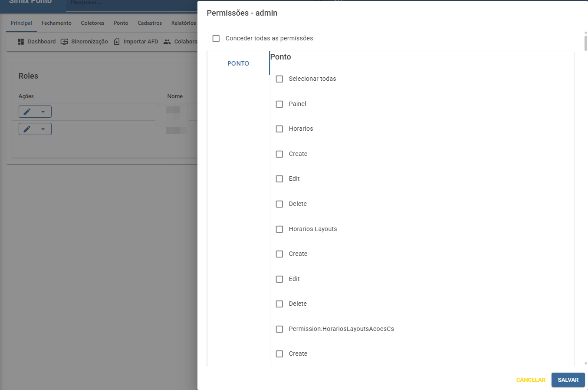
Task: Click the Nome column header in Roles table
Action: [175, 96]
